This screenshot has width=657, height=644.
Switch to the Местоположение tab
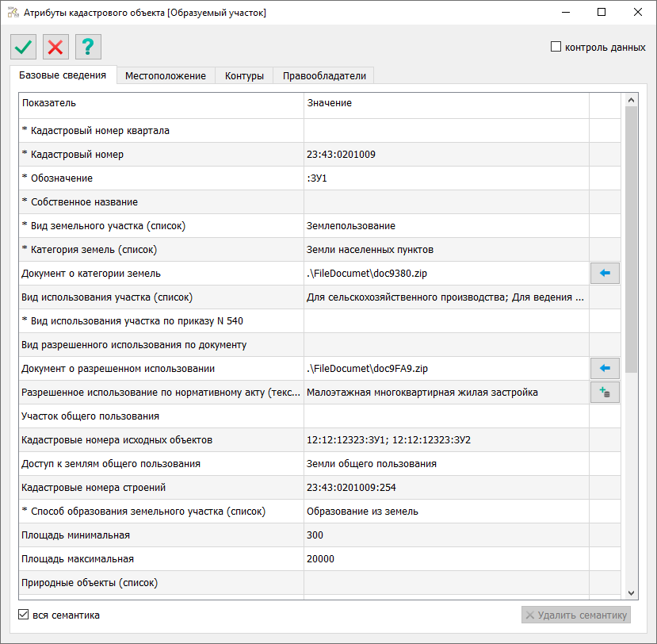point(166,75)
